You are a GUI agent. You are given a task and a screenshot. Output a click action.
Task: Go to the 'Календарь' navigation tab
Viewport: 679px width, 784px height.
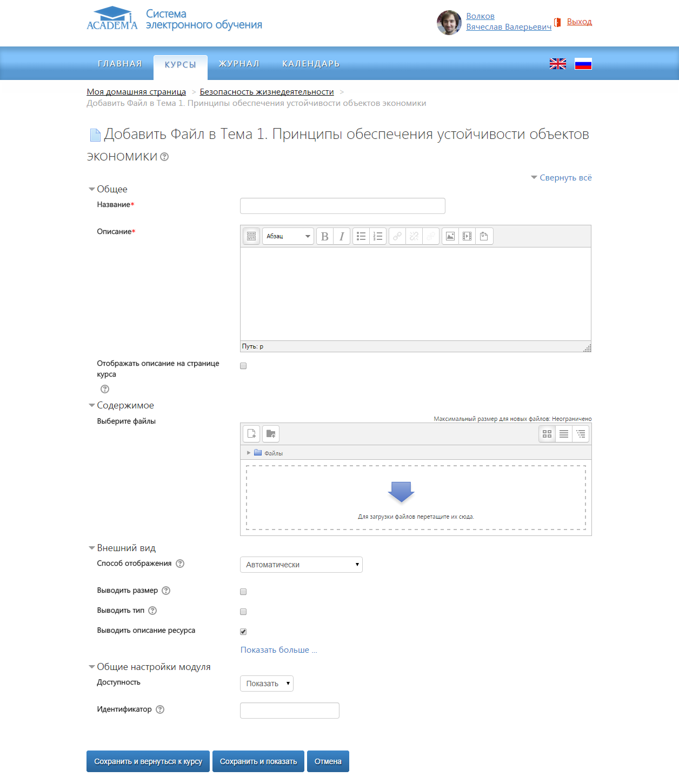(x=311, y=64)
